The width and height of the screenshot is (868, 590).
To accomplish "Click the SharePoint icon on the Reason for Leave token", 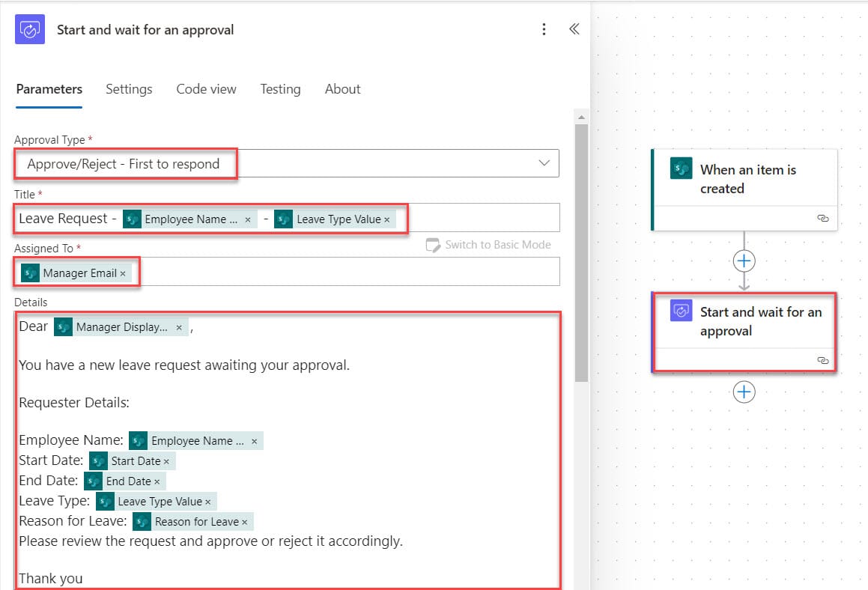I will coord(142,520).
